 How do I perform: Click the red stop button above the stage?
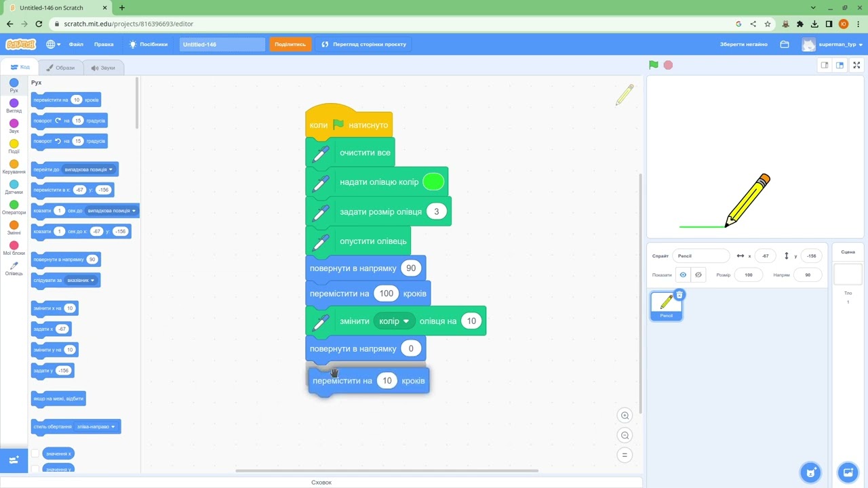(x=668, y=65)
